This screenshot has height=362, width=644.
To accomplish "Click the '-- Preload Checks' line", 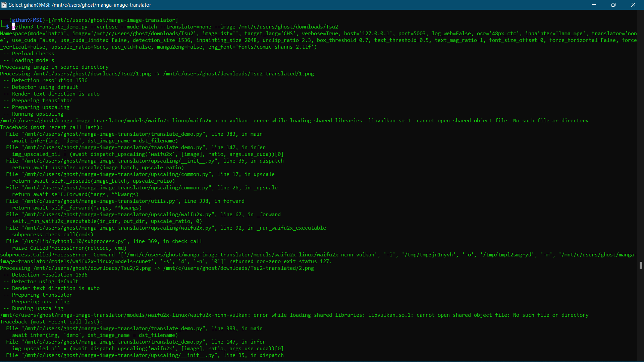I will coord(29,54).
